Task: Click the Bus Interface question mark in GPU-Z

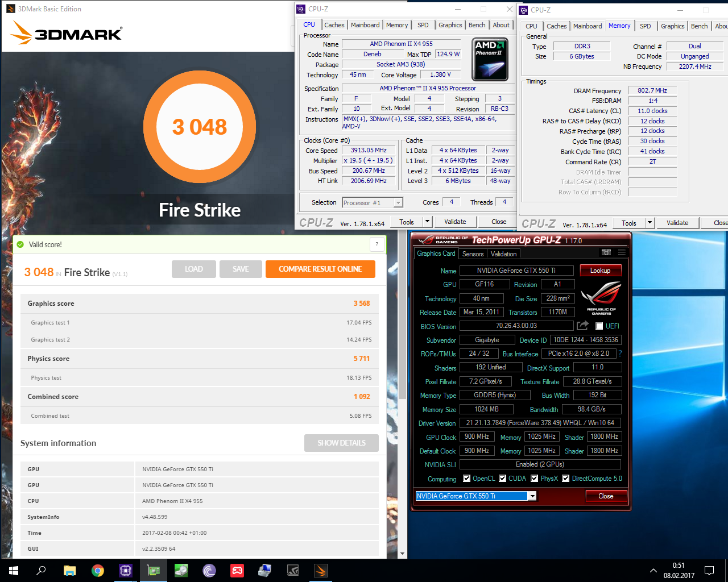Action: click(x=620, y=354)
